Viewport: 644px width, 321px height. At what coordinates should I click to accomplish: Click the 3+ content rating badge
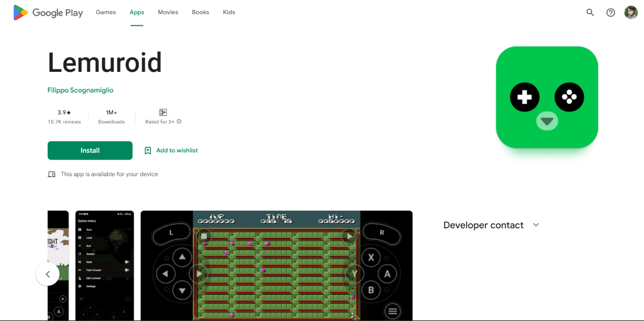point(163,112)
